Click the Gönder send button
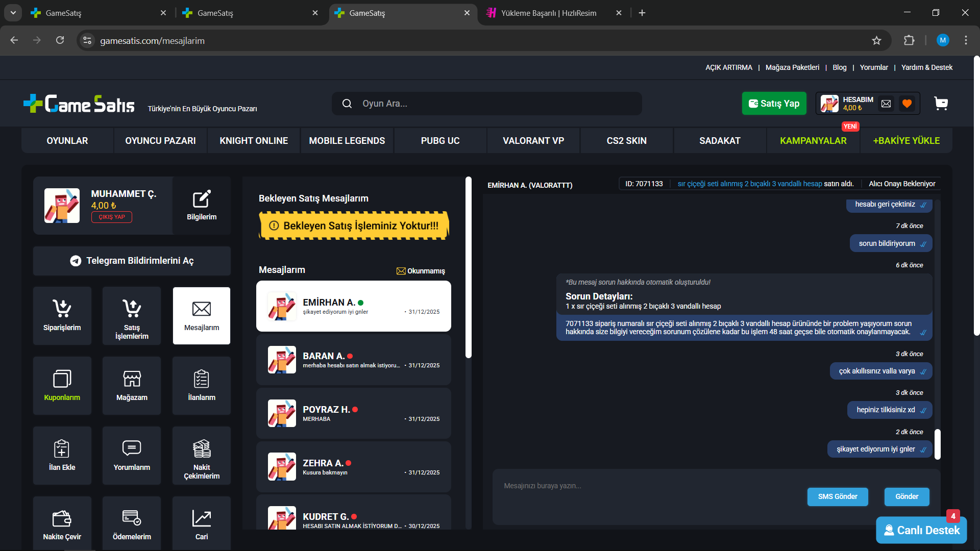The image size is (980, 551). pyautogui.click(x=906, y=496)
